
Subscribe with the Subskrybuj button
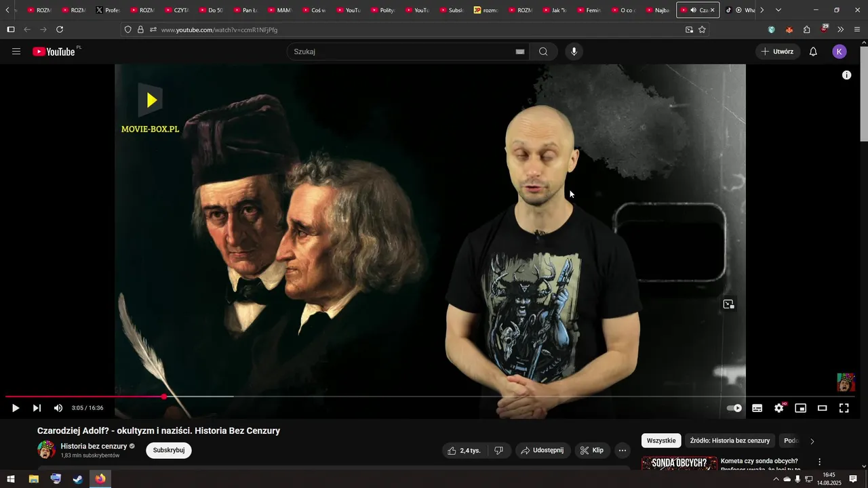[x=169, y=450]
